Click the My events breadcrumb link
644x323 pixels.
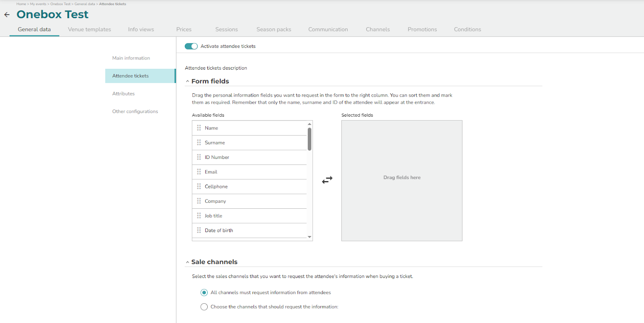[x=38, y=4]
